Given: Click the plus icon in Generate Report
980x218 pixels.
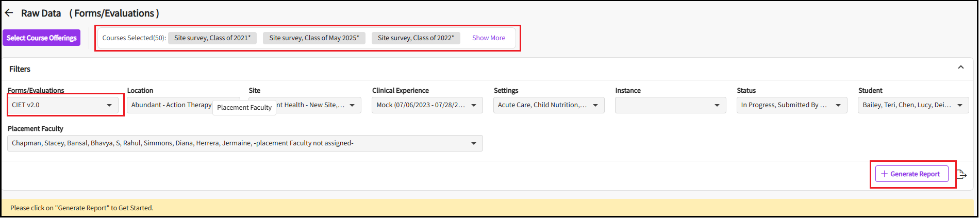Looking at the screenshot, I should pyautogui.click(x=884, y=174).
